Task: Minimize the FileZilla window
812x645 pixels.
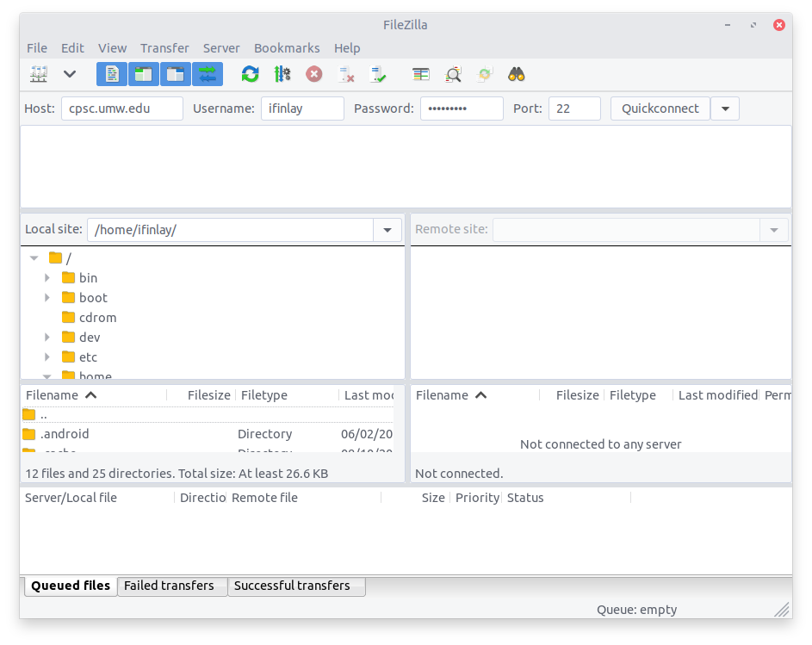Action: click(727, 25)
